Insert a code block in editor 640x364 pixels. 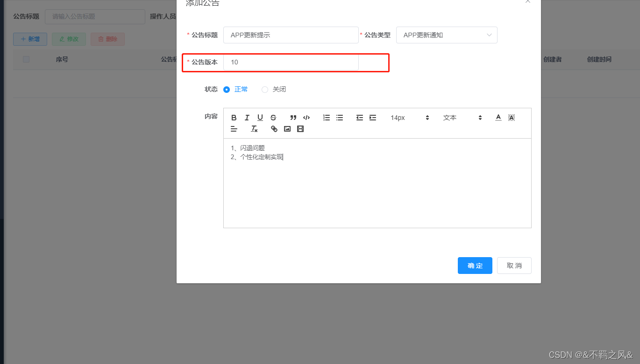pyautogui.click(x=306, y=118)
